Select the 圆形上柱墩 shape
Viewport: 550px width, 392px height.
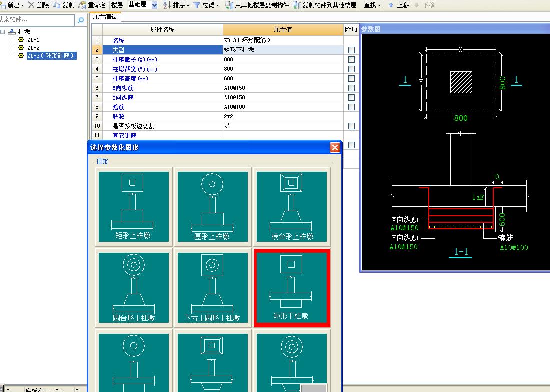213,207
